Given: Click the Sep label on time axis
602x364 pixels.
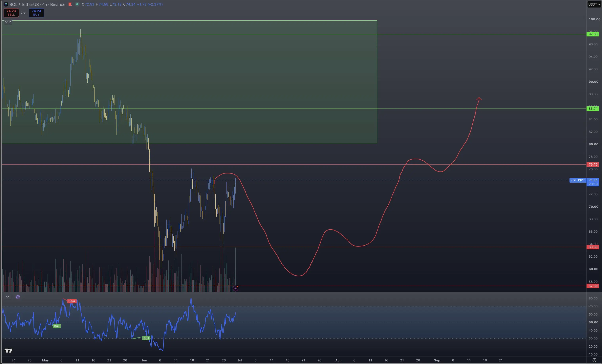Looking at the screenshot, I should [437, 360].
